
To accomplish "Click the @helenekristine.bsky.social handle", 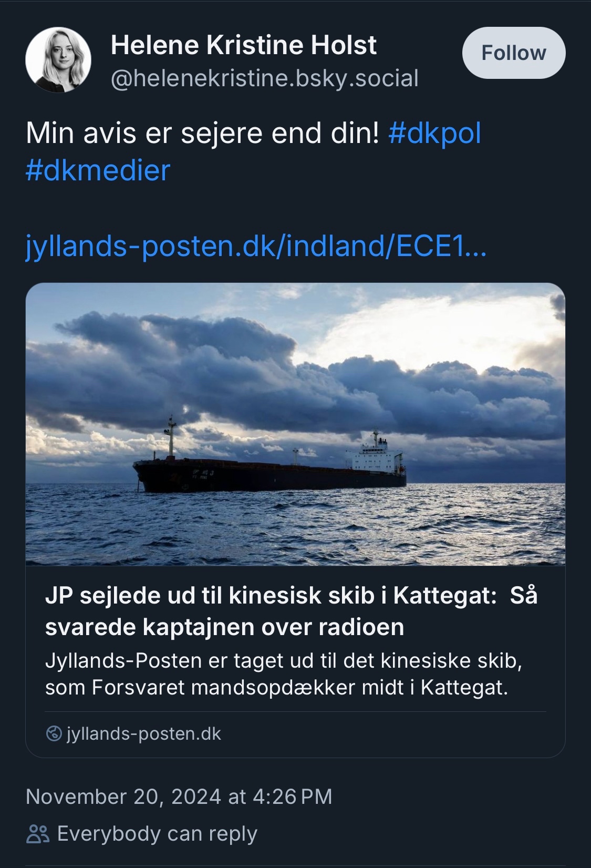I will point(264,78).
